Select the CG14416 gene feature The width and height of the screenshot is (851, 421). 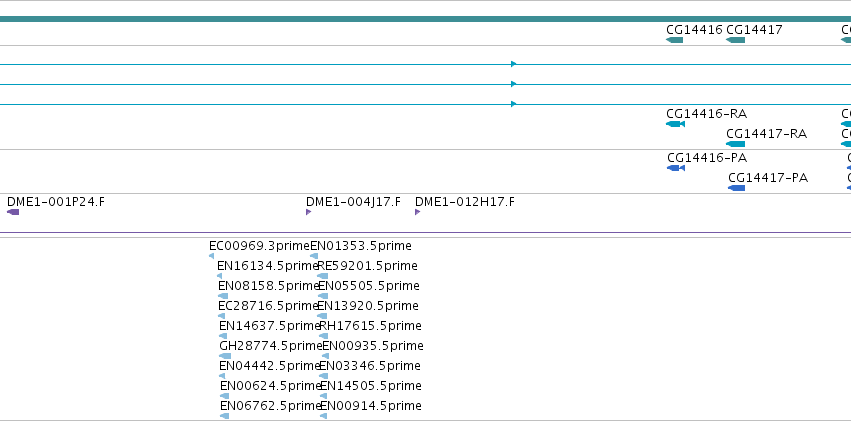pos(674,40)
